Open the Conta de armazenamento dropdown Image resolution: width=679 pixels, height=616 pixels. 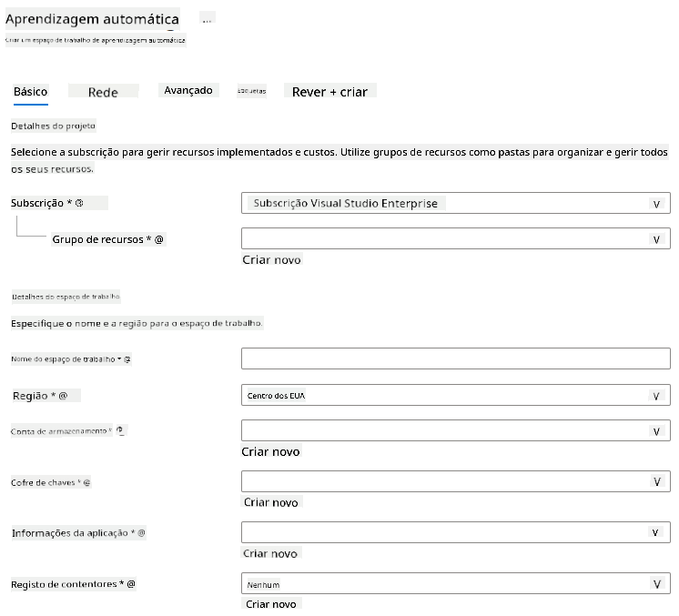coord(456,430)
